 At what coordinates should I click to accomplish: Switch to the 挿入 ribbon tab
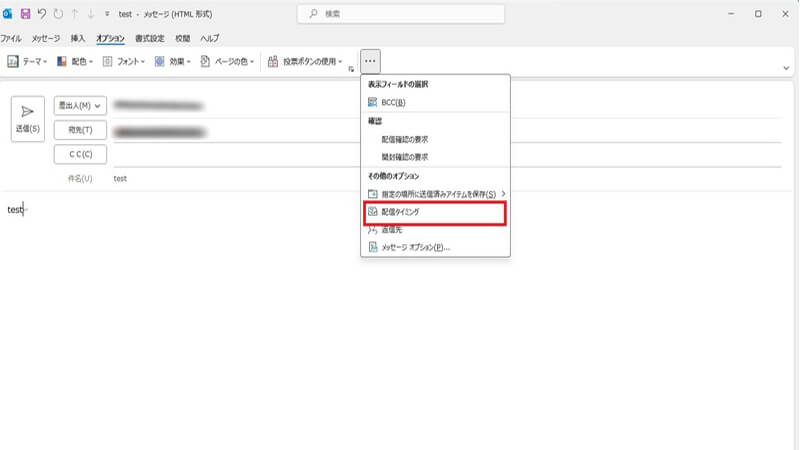[x=78, y=37]
